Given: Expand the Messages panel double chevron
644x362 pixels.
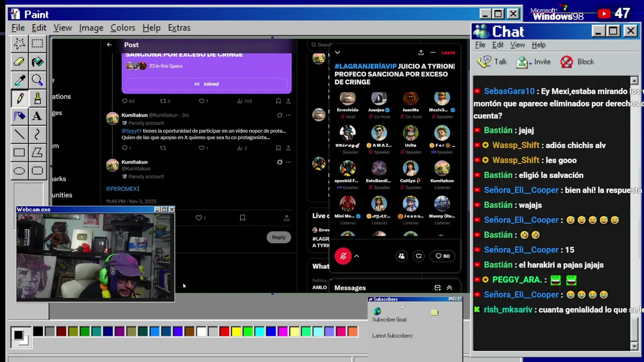Looking at the screenshot, I should click(449, 288).
